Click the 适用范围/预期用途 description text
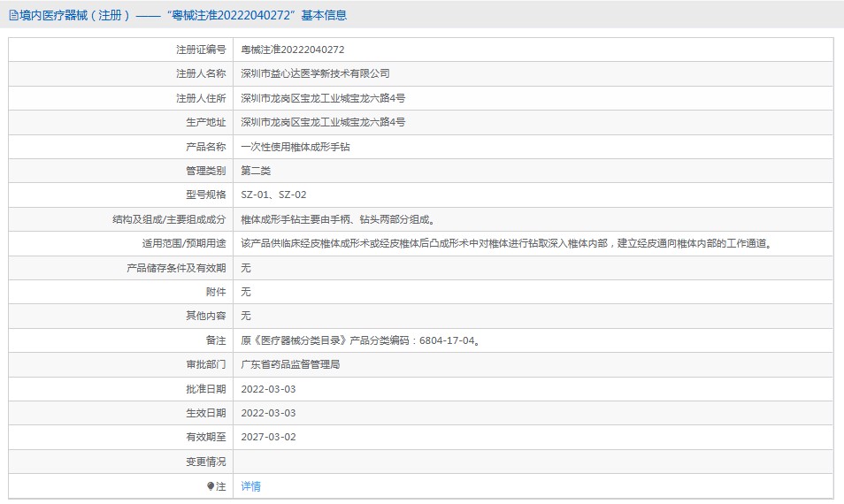 [x=508, y=244]
